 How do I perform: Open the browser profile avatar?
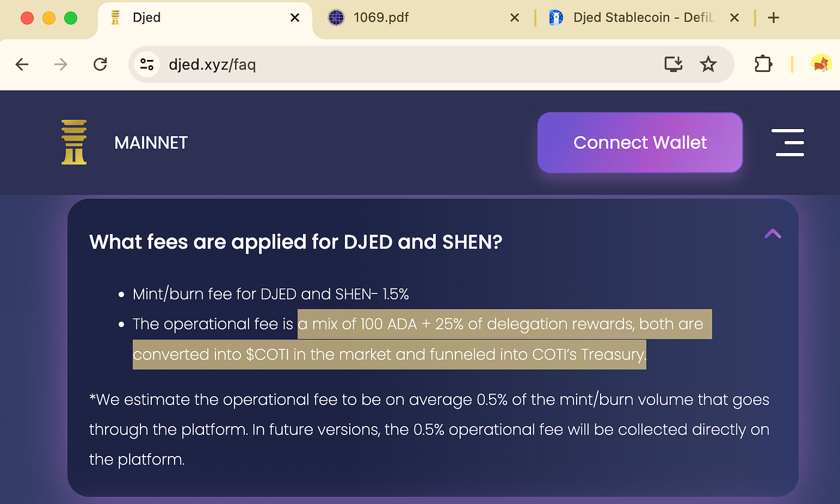pos(821,64)
